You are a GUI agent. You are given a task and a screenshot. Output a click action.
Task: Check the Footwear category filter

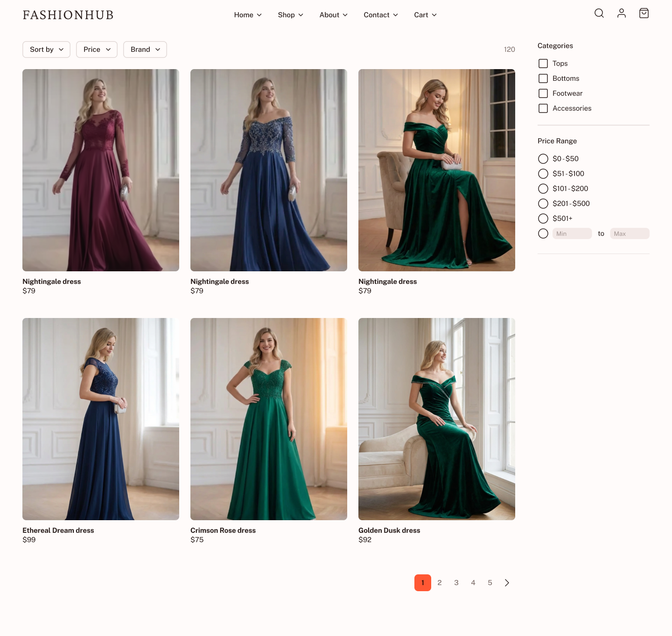point(543,93)
